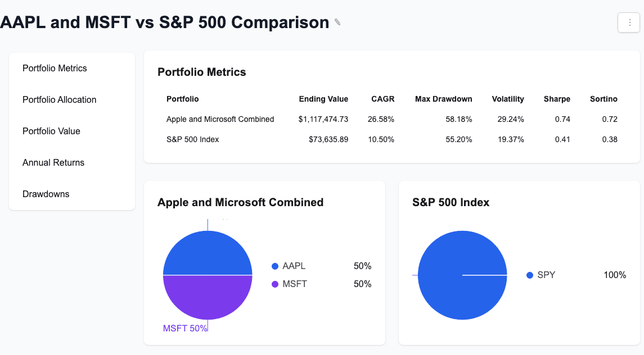Viewport: 644px width, 355px height.
Task: Edit the comparison title using the pencil icon
Action: click(x=336, y=21)
